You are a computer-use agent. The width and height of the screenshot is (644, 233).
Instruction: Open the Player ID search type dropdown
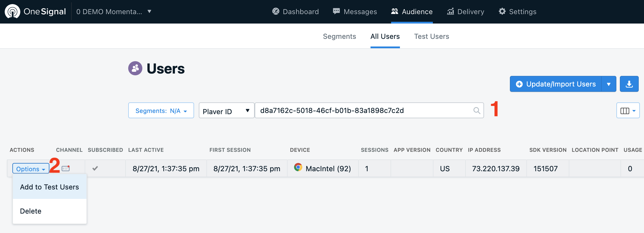(226, 110)
